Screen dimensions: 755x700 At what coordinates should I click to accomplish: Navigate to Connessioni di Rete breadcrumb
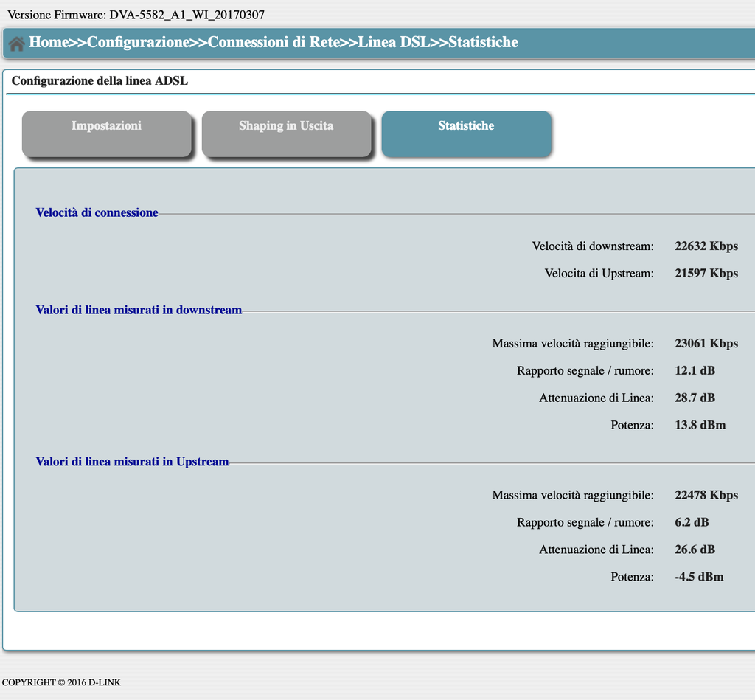tap(274, 42)
